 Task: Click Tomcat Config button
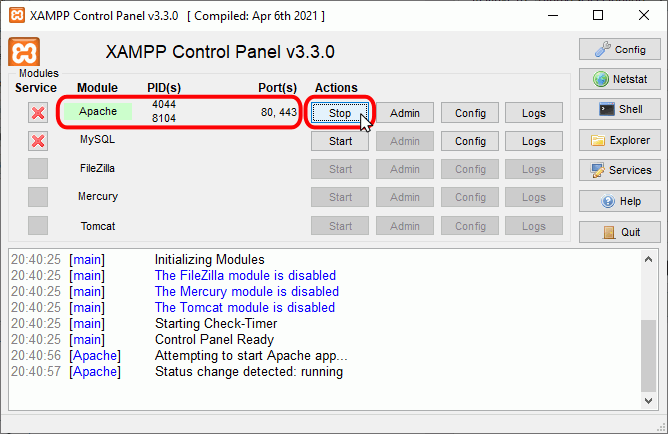click(470, 226)
